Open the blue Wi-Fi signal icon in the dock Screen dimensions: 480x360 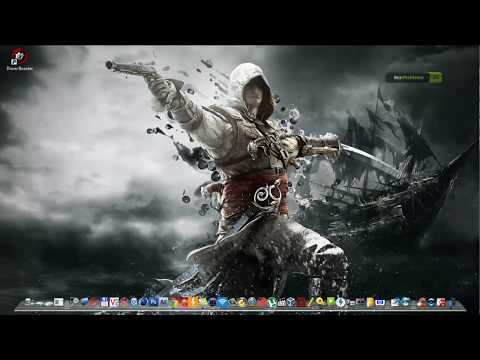[222, 302]
